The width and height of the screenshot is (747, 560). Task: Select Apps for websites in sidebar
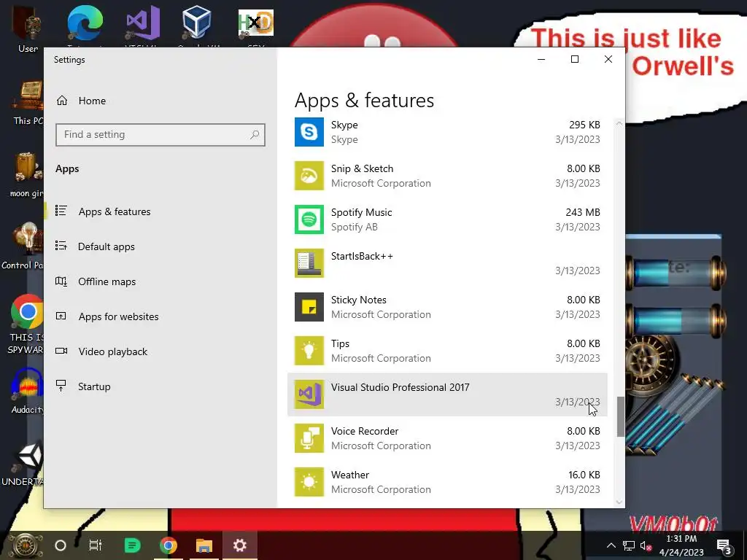click(119, 316)
